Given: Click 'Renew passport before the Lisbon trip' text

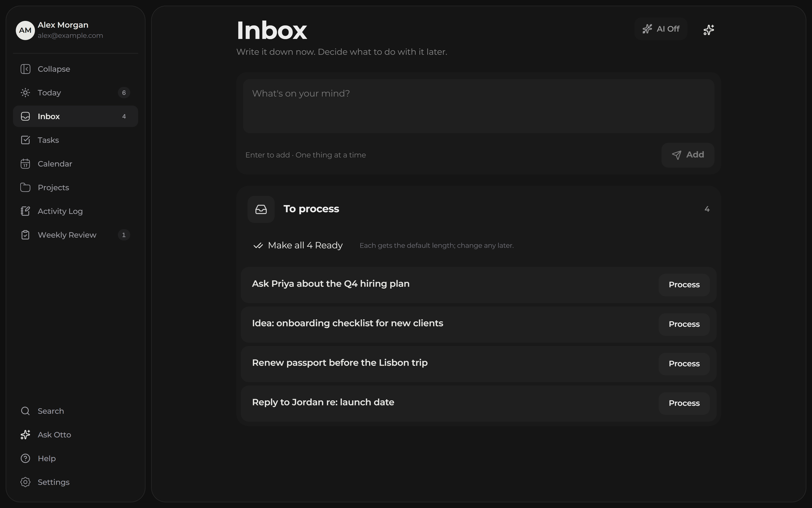Looking at the screenshot, I should [x=340, y=363].
